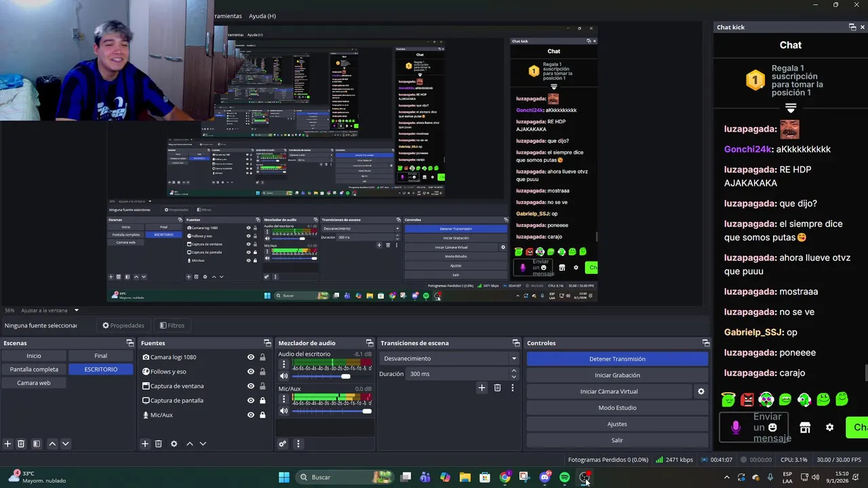Open virtual camera settings gear
868x488 pixels.
click(x=701, y=392)
